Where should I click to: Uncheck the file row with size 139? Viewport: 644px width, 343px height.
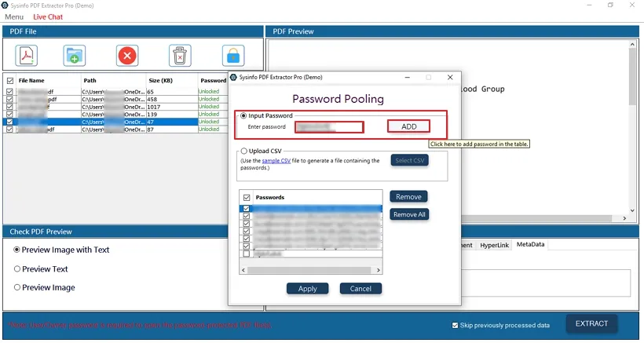(9, 114)
